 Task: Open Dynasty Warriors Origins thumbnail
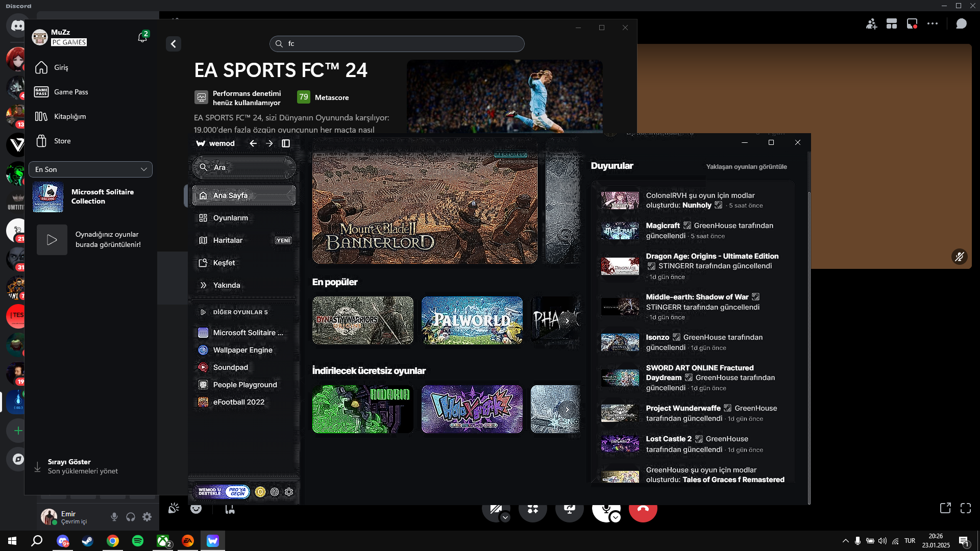[363, 320]
